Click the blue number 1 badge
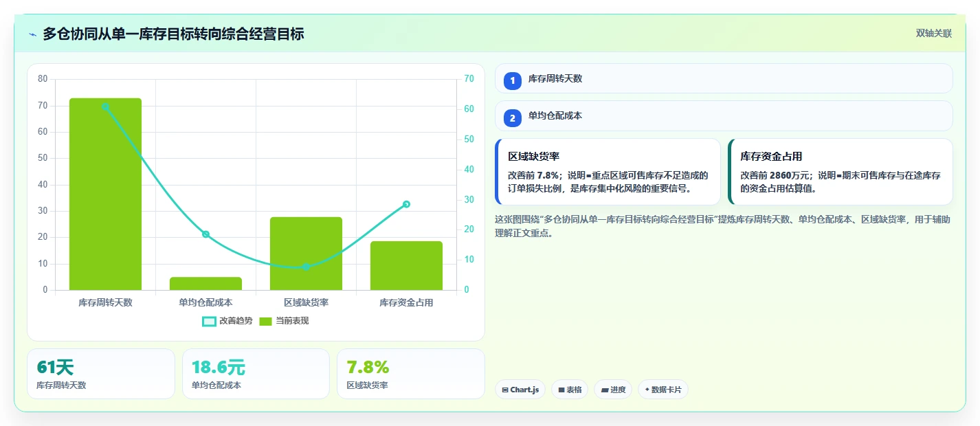Screen dimensions: 980x426 pos(513,80)
